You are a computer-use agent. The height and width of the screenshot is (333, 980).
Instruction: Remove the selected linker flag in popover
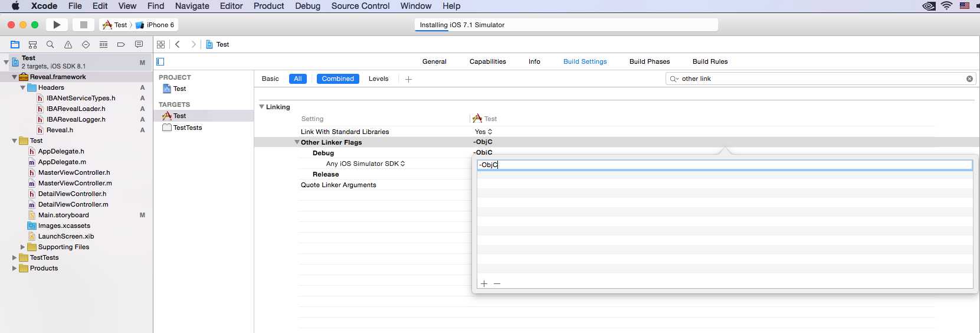coord(497,283)
